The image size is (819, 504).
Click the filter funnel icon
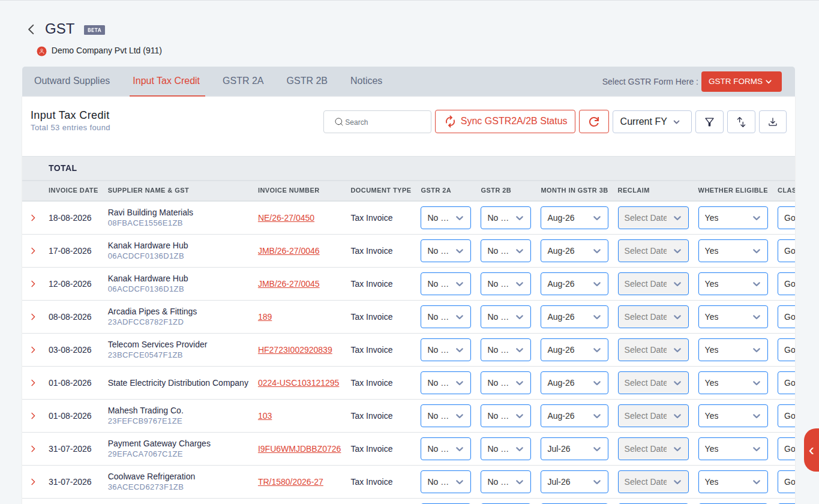tap(709, 122)
